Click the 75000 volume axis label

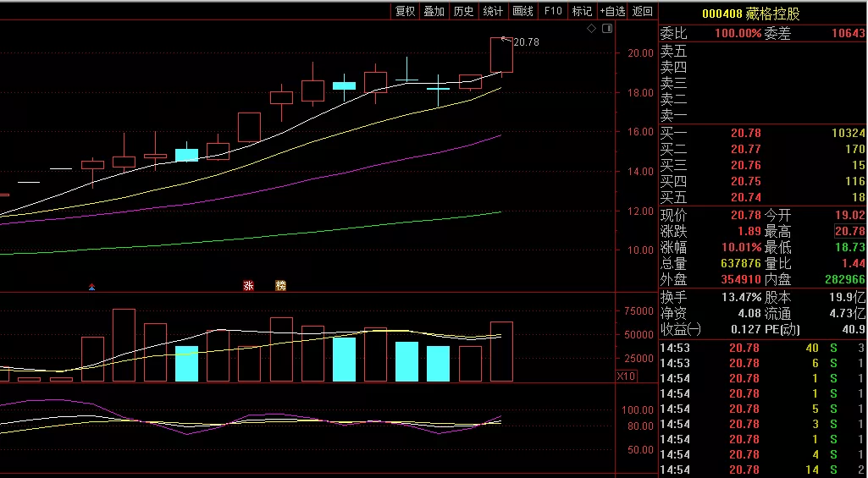pyautogui.click(x=637, y=311)
